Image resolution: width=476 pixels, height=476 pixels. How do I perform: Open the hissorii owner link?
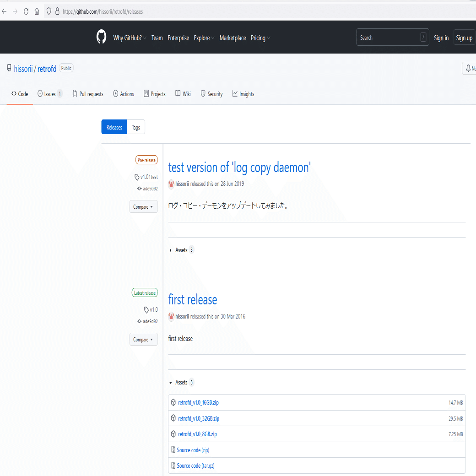[23, 69]
